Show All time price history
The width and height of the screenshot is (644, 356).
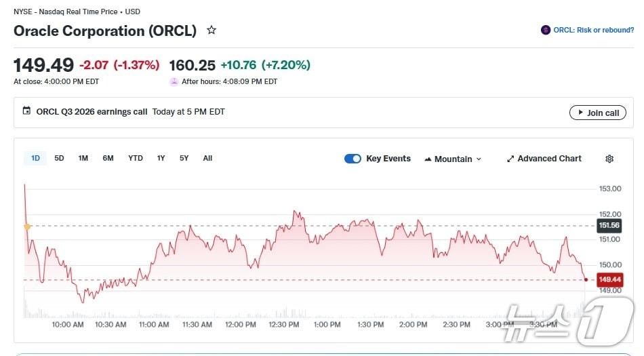[207, 158]
